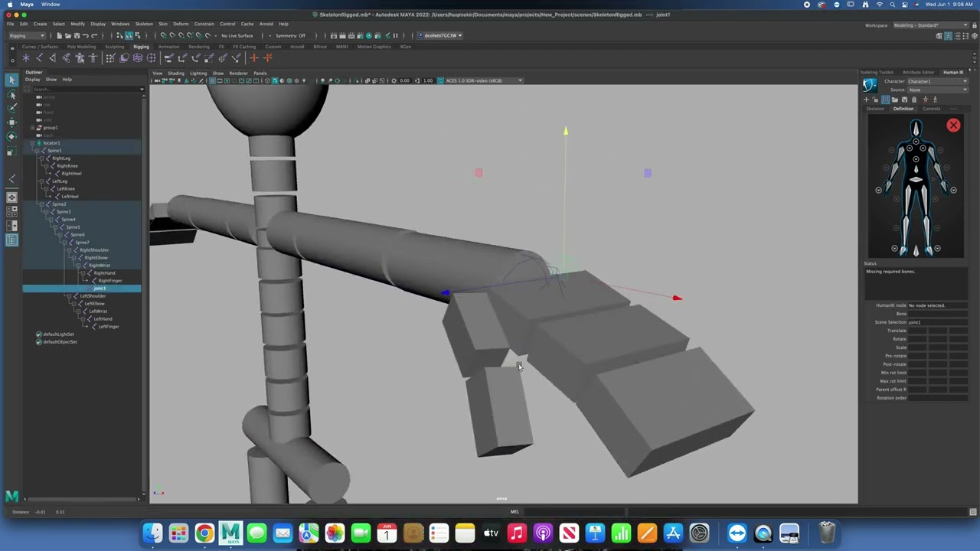Screen dimensions: 980x551
Task: Switch to the Poly Modeling shelf tab
Action: (81, 47)
